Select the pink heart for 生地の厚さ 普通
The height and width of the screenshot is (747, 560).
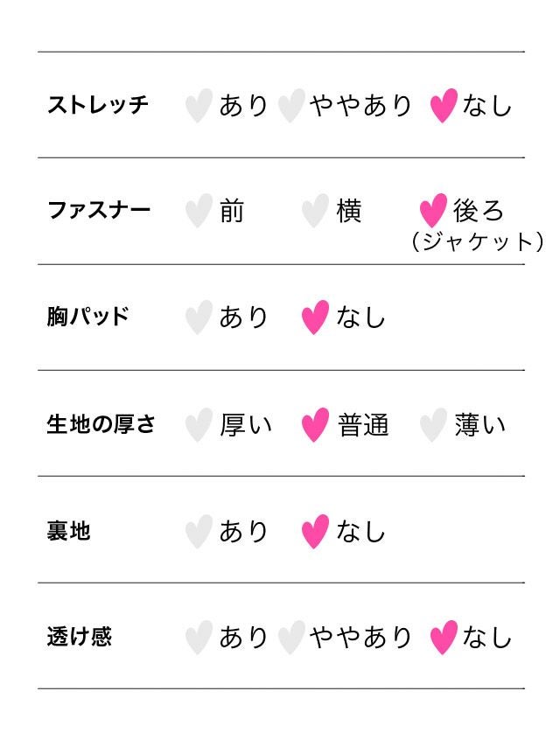click(315, 425)
